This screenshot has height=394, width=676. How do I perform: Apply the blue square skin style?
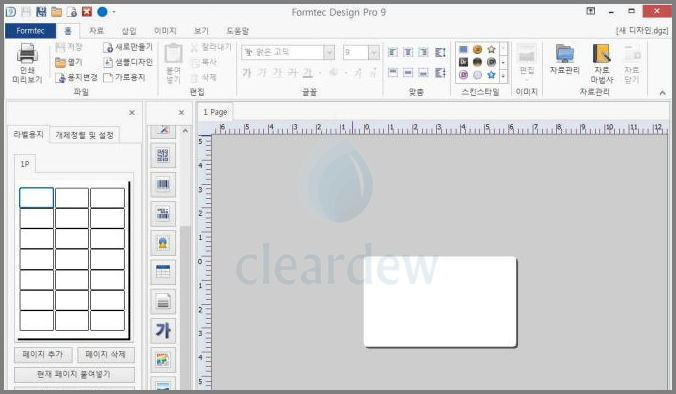[x=463, y=50]
